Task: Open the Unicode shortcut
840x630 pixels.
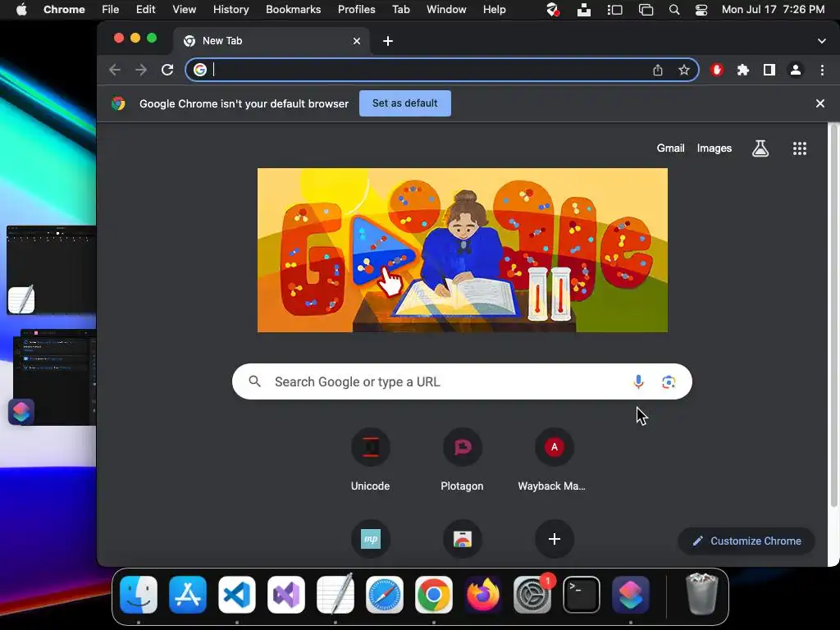Action: 370,459
